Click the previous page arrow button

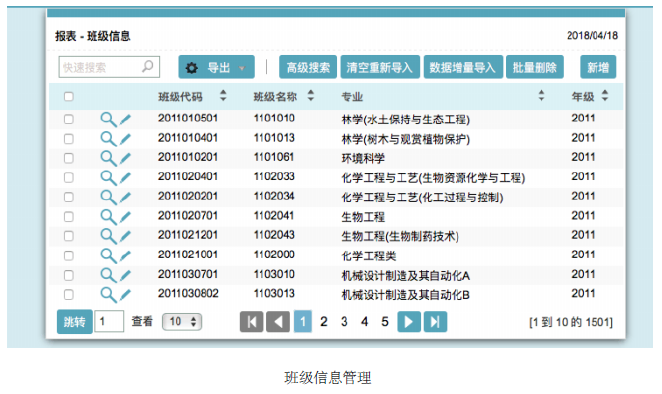(278, 322)
